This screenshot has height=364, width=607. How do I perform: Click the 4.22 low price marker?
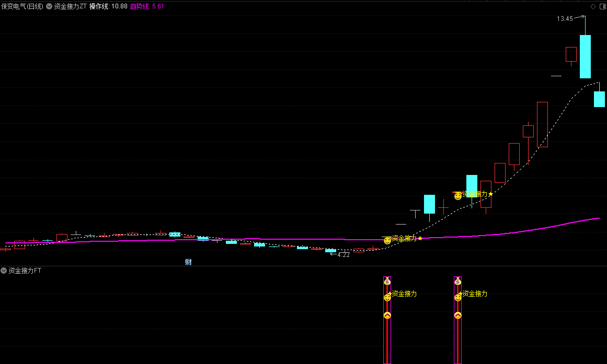(x=343, y=255)
